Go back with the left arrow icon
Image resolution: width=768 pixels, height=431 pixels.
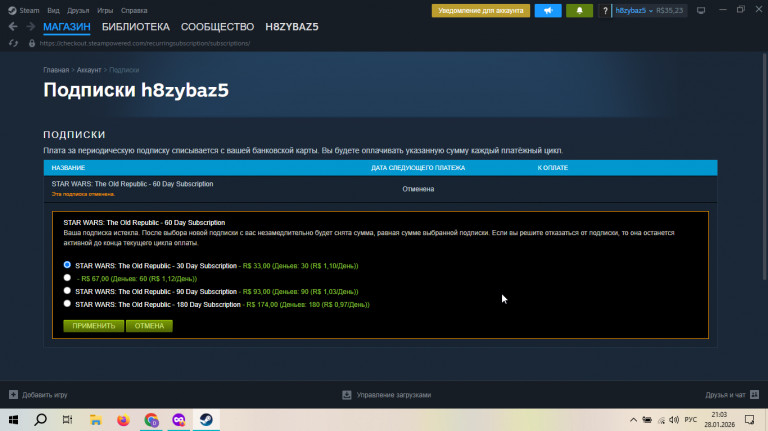(x=13, y=27)
